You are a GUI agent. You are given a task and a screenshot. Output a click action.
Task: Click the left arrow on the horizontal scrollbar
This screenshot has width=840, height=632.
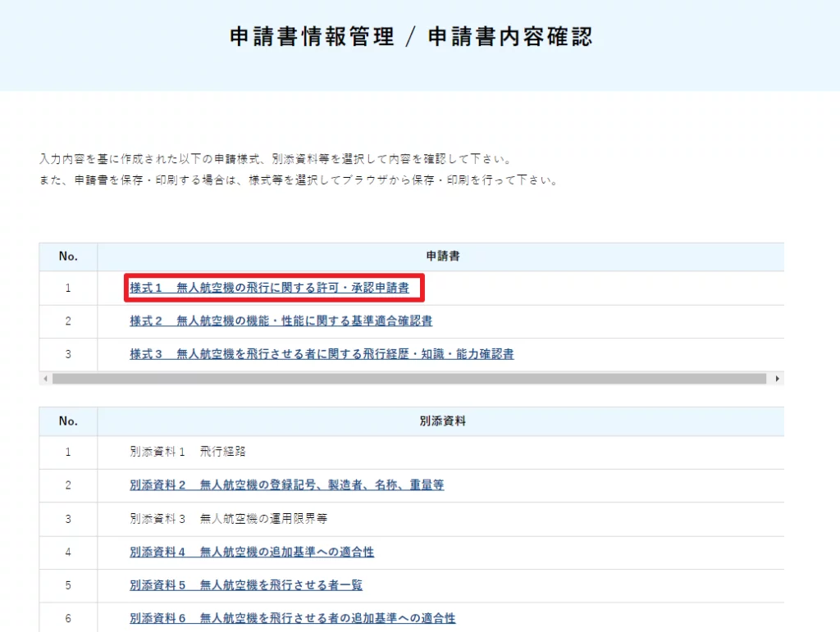pos(45,379)
